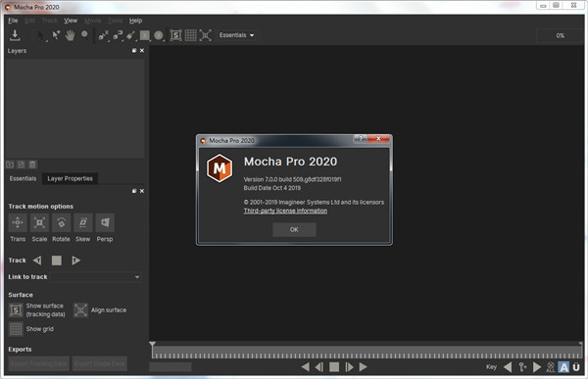Open the Edit menu
The height and width of the screenshot is (379, 588).
(30, 21)
